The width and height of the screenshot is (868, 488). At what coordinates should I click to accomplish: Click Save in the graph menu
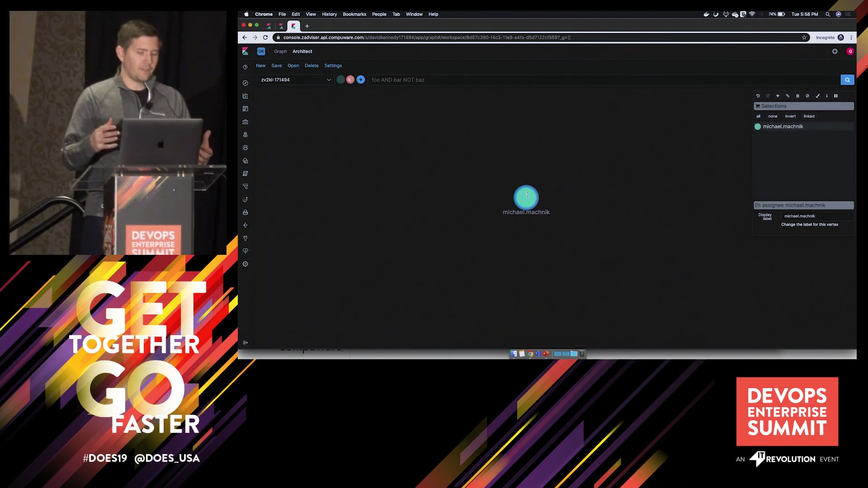277,66
